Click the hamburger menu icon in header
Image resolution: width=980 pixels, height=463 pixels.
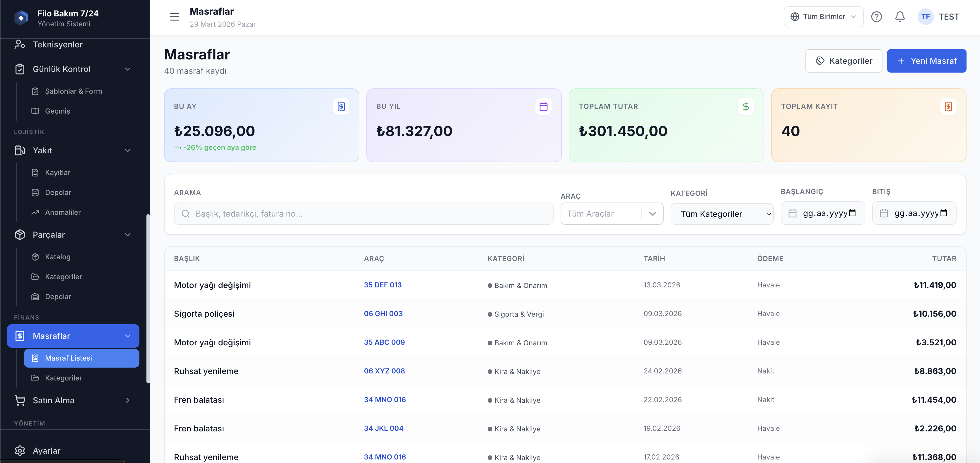[174, 17]
